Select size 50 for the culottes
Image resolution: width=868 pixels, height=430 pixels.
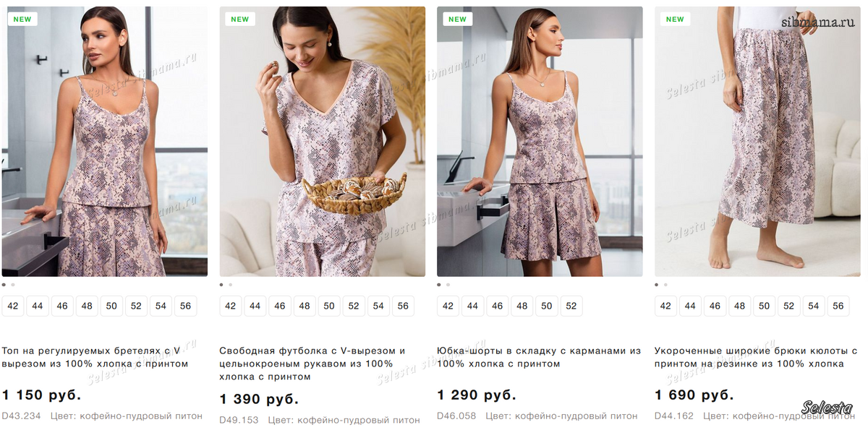(764, 306)
